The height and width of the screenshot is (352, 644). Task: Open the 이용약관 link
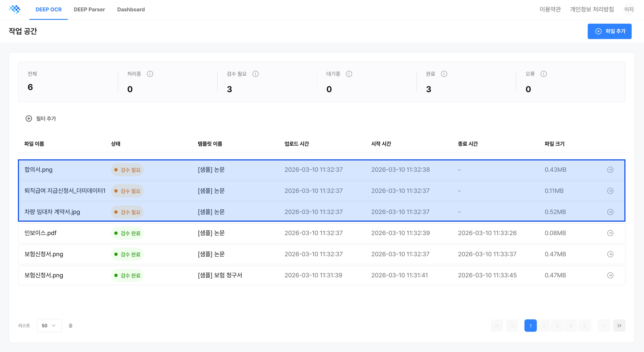(550, 9)
